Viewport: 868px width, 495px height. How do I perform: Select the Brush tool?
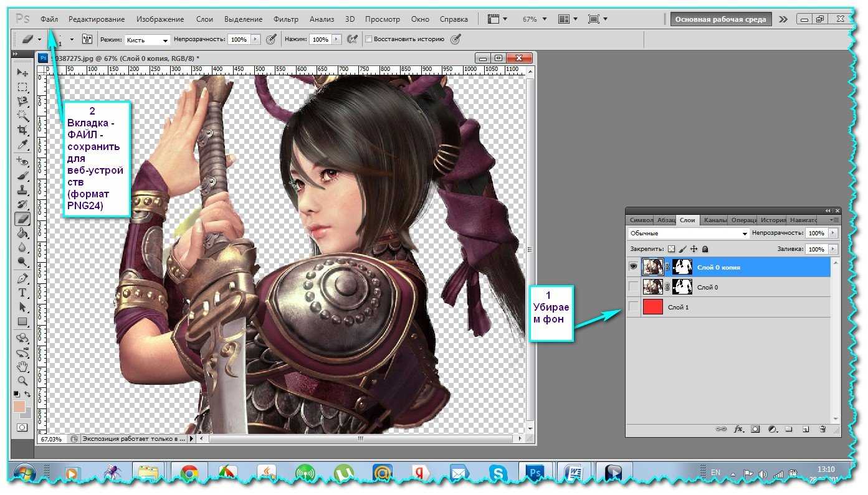(22, 176)
